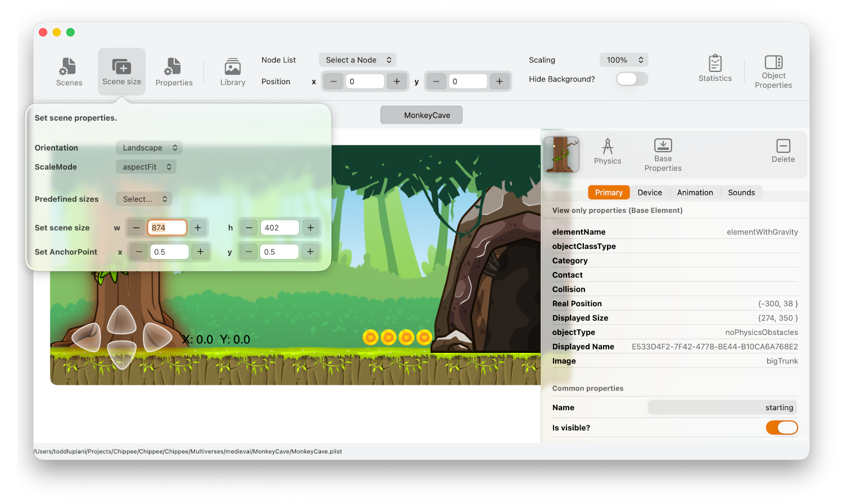Screen dimensions: 843x504
Task: Open the Select a Node dropdown
Action: click(357, 60)
